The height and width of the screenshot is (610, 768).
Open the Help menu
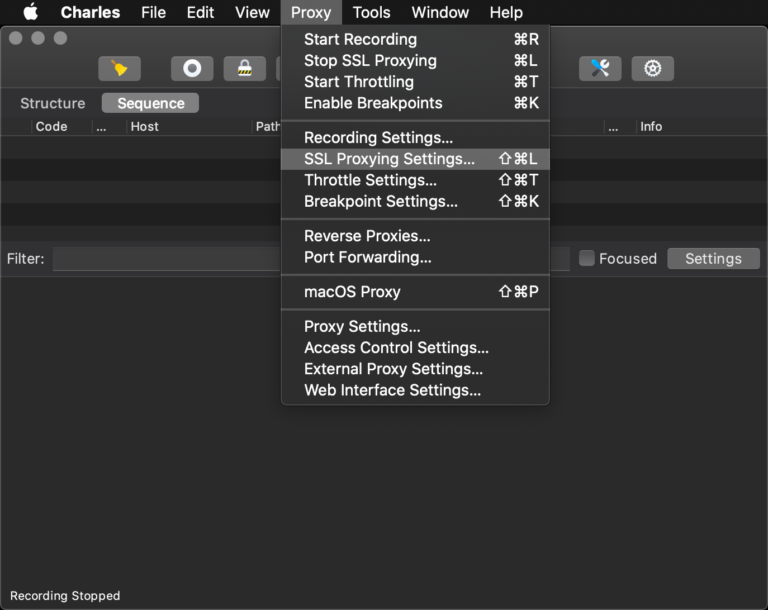pos(506,12)
